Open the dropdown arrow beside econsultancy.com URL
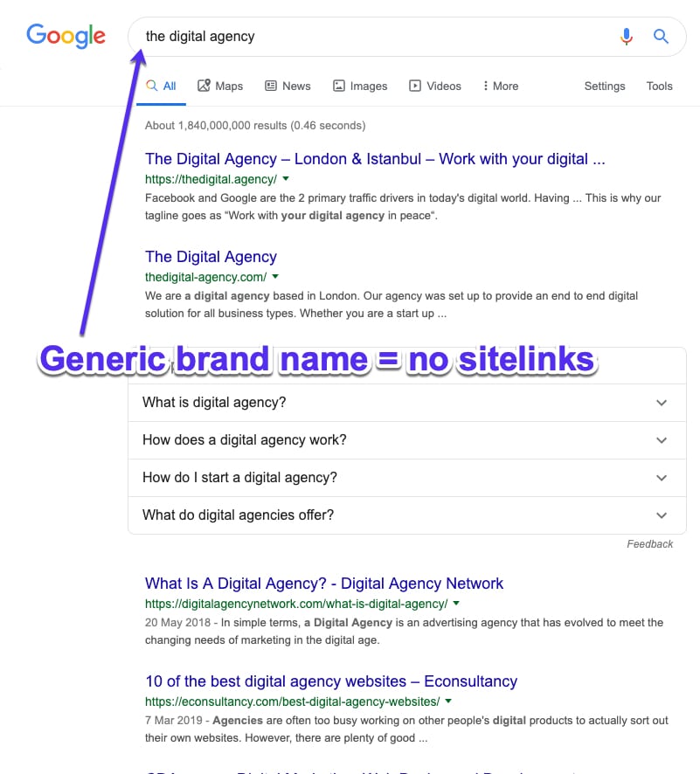The width and height of the screenshot is (700, 774). (x=447, y=701)
